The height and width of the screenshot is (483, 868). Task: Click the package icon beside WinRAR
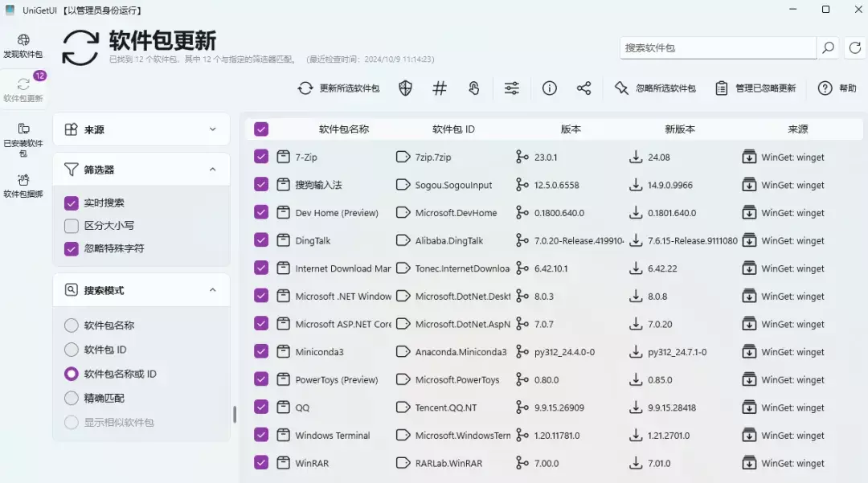point(283,463)
